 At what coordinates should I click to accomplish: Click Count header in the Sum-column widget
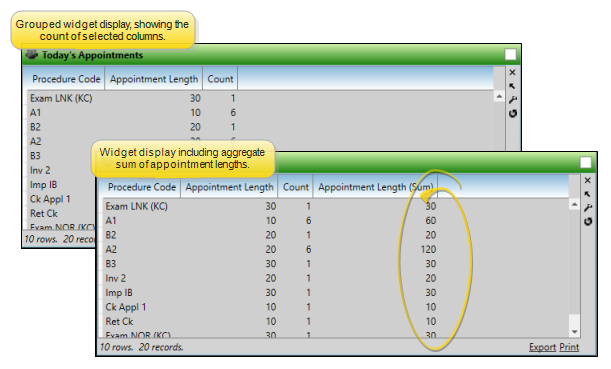point(295,187)
